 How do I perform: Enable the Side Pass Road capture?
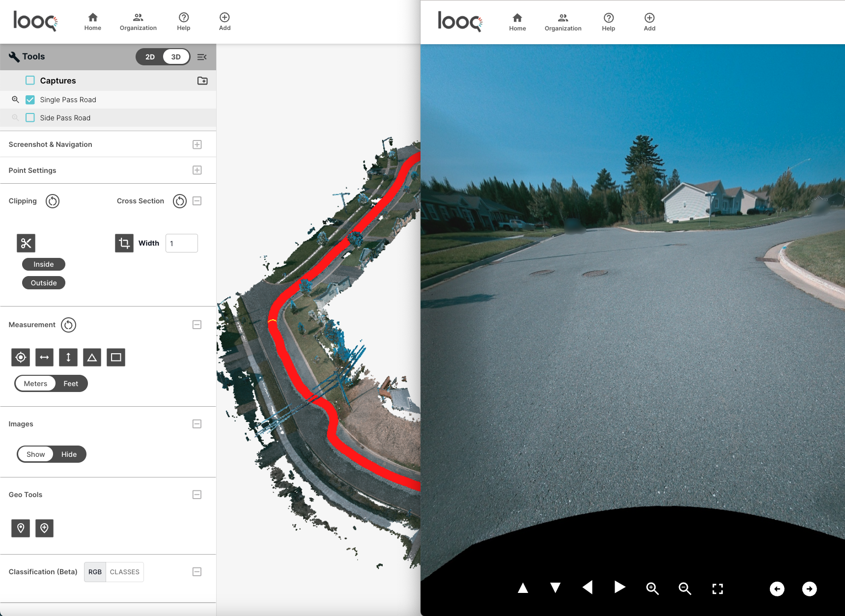point(30,118)
